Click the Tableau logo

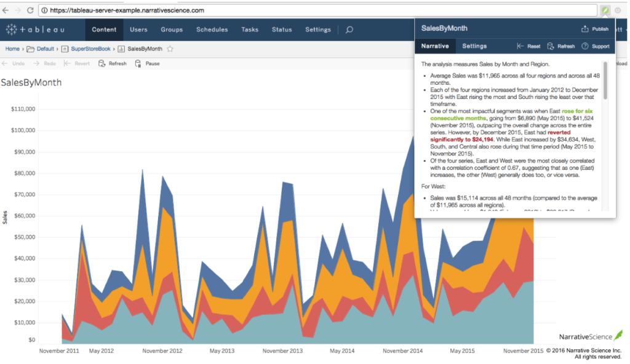(35, 30)
